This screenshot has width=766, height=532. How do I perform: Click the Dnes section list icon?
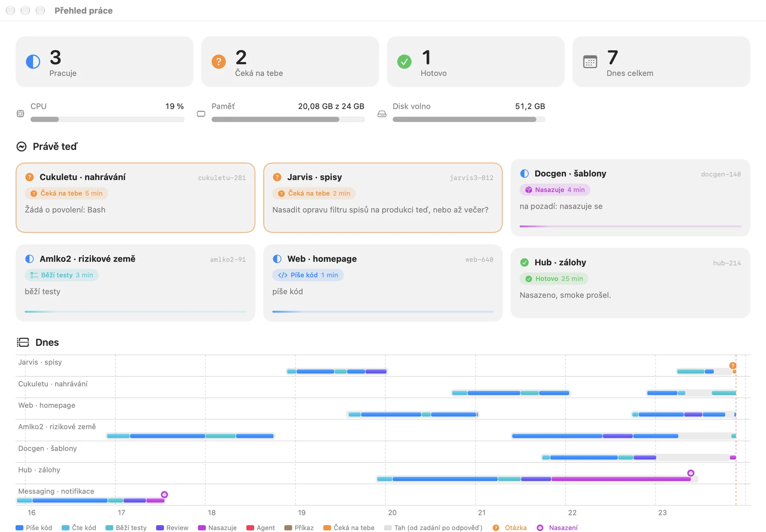pyautogui.click(x=23, y=342)
